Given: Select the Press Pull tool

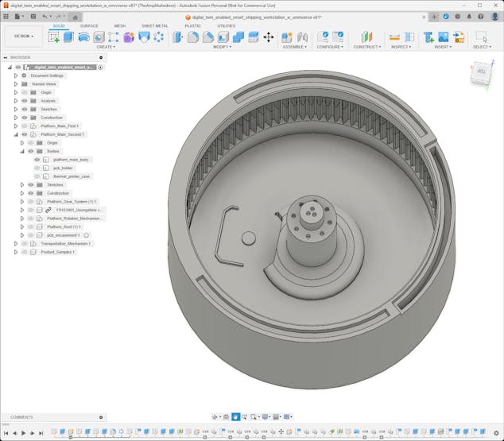Looking at the screenshot, I should click(x=177, y=37).
